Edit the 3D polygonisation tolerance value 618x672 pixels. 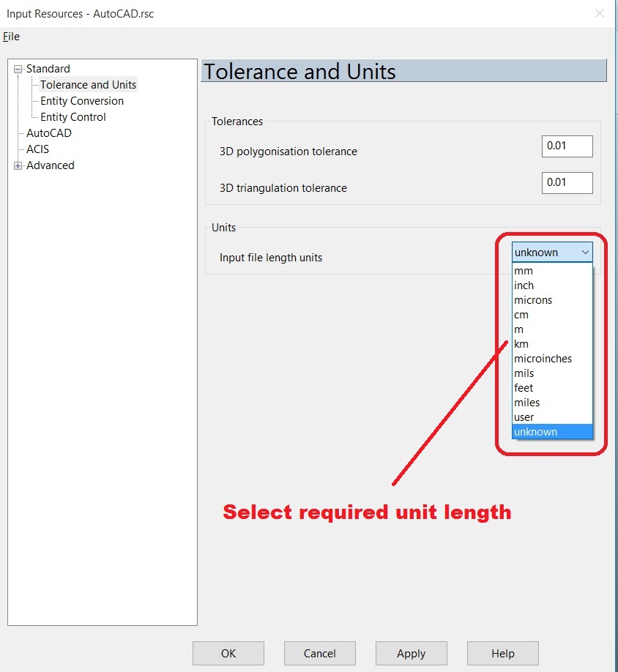[x=567, y=146]
